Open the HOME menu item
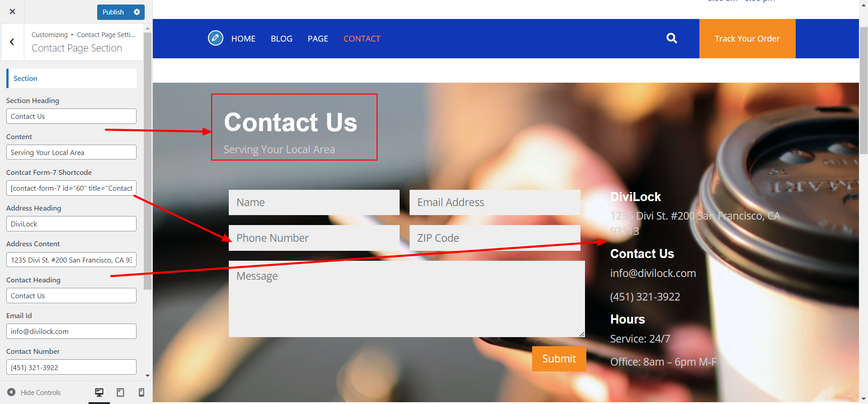The image size is (868, 404). tap(243, 39)
